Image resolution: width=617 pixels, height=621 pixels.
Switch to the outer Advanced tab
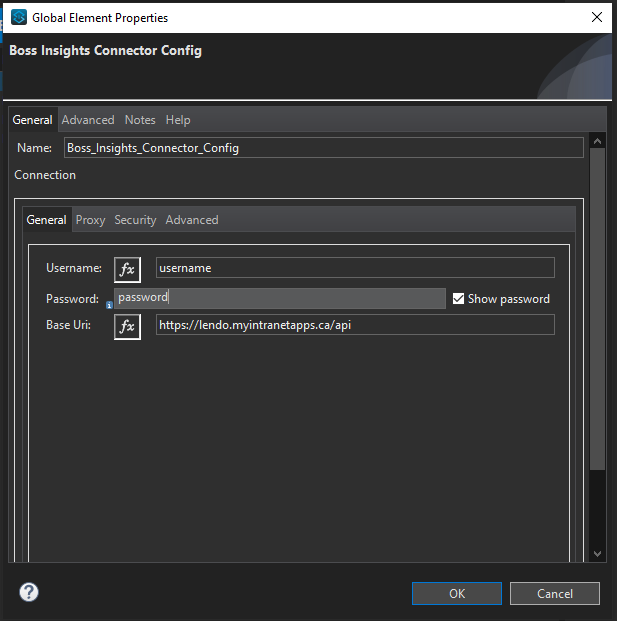pos(88,120)
